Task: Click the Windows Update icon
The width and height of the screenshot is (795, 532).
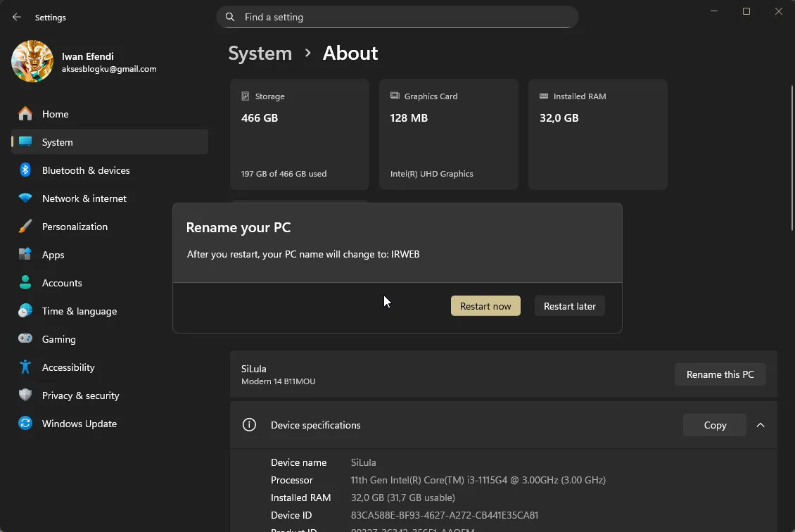Action: (x=24, y=423)
